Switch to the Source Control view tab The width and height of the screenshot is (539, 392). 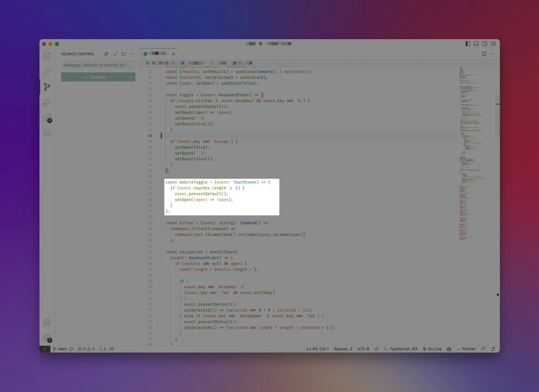[x=47, y=87]
